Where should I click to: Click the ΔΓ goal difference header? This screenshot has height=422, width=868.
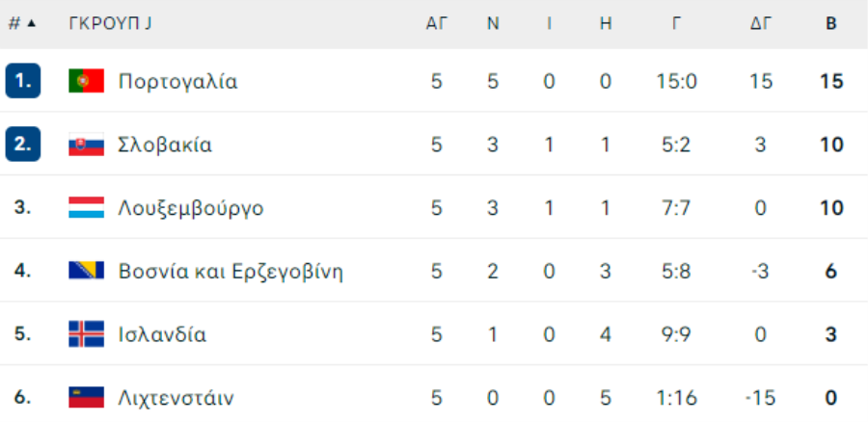coord(761,23)
